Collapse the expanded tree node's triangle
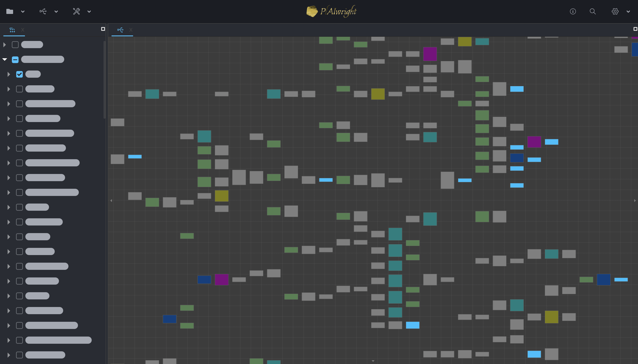The height and width of the screenshot is (364, 638). point(4,59)
